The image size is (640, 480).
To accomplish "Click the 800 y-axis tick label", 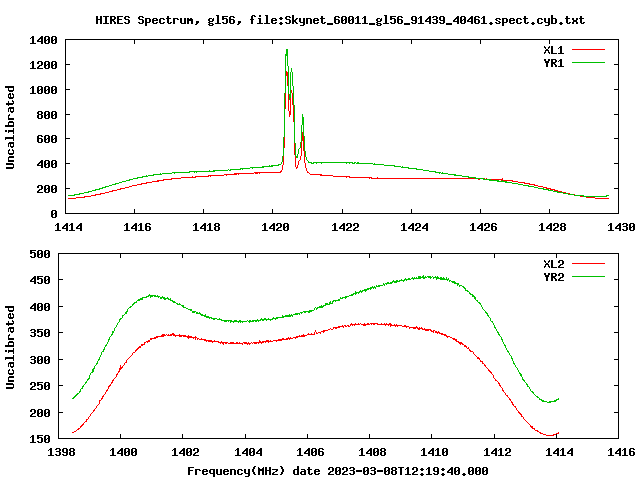I will [x=47, y=115].
